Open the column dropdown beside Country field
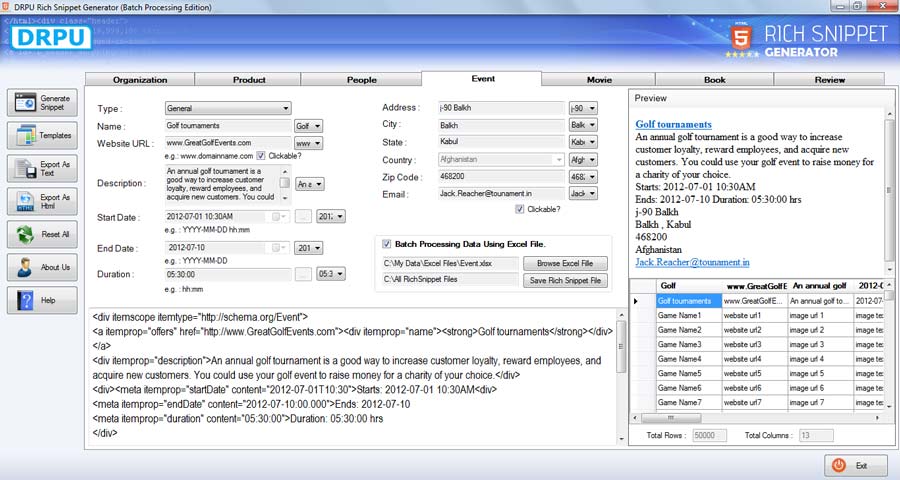900x480 pixels. click(x=583, y=160)
